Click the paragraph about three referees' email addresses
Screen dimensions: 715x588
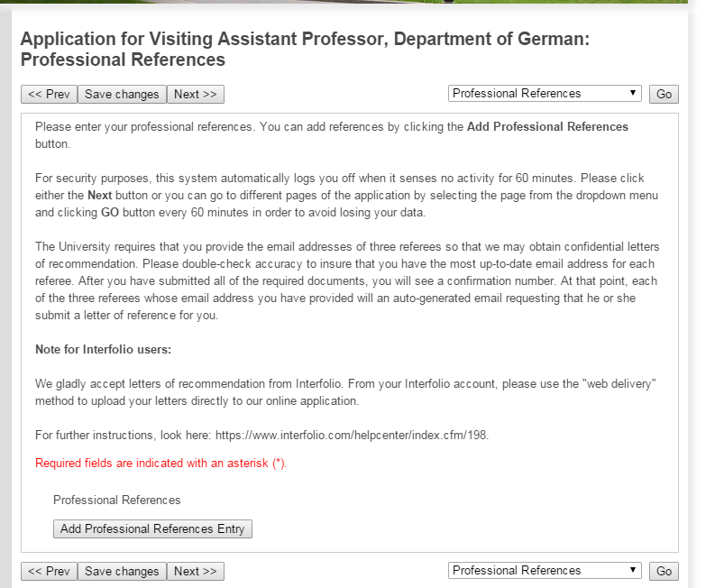click(x=346, y=281)
